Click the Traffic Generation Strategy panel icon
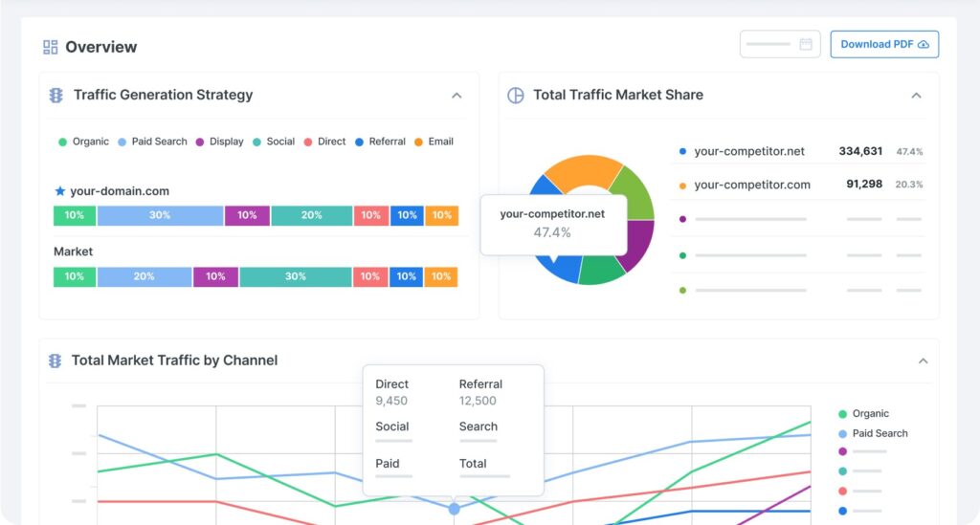Viewport: 980px width, 525px height. click(56, 95)
